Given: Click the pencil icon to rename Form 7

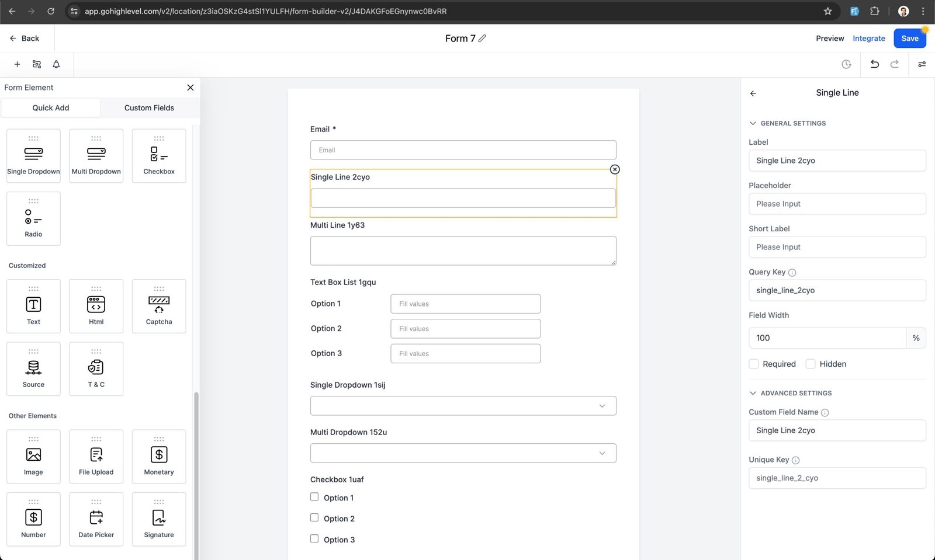Looking at the screenshot, I should click(482, 39).
